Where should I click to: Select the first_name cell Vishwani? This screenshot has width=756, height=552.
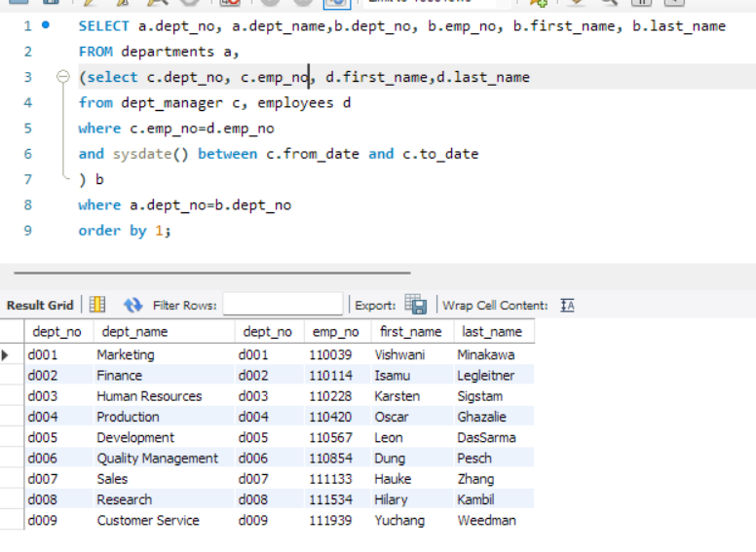(x=413, y=354)
